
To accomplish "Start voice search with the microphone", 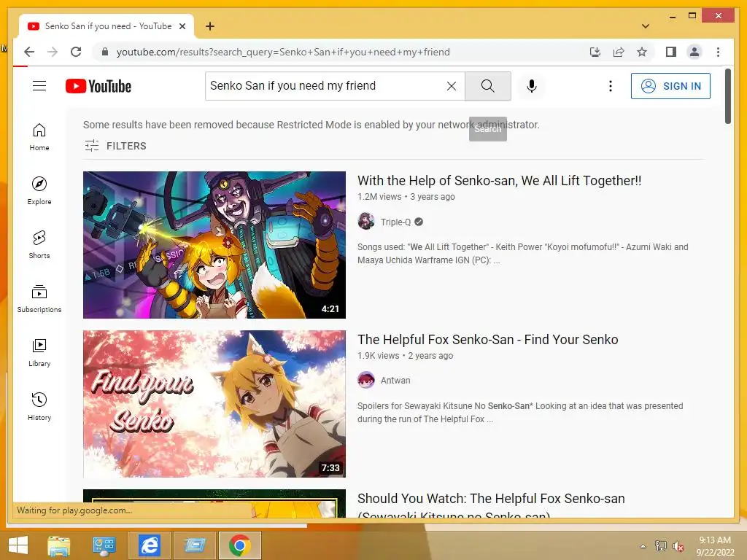I will click(532, 86).
